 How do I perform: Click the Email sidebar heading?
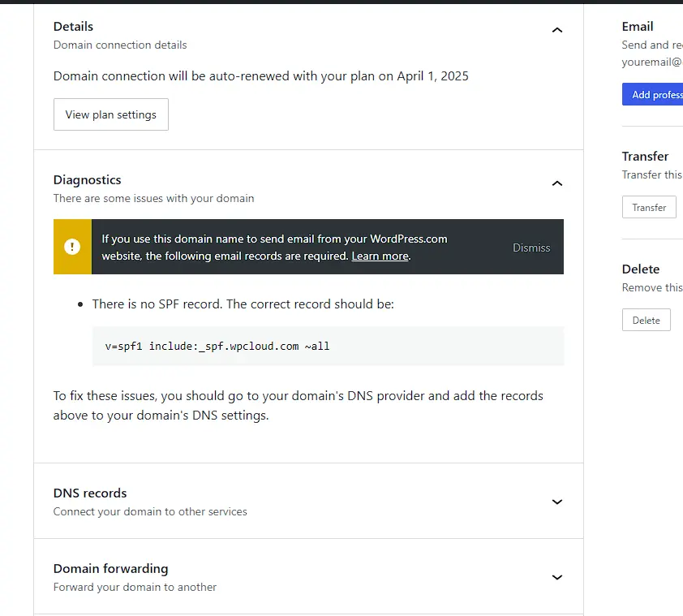click(x=638, y=27)
